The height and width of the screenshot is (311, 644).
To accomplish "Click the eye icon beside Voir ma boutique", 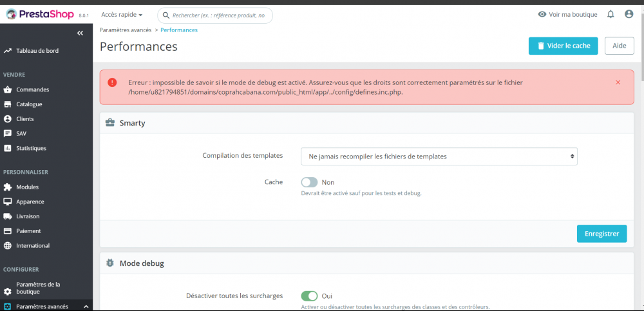I will point(542,14).
